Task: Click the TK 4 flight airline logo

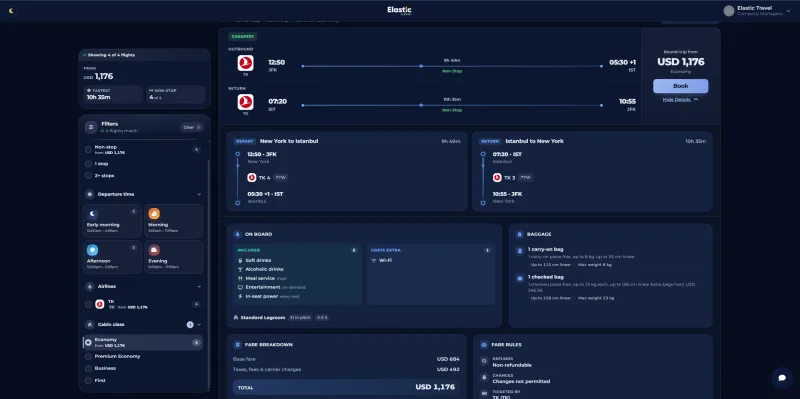Action: click(x=252, y=178)
